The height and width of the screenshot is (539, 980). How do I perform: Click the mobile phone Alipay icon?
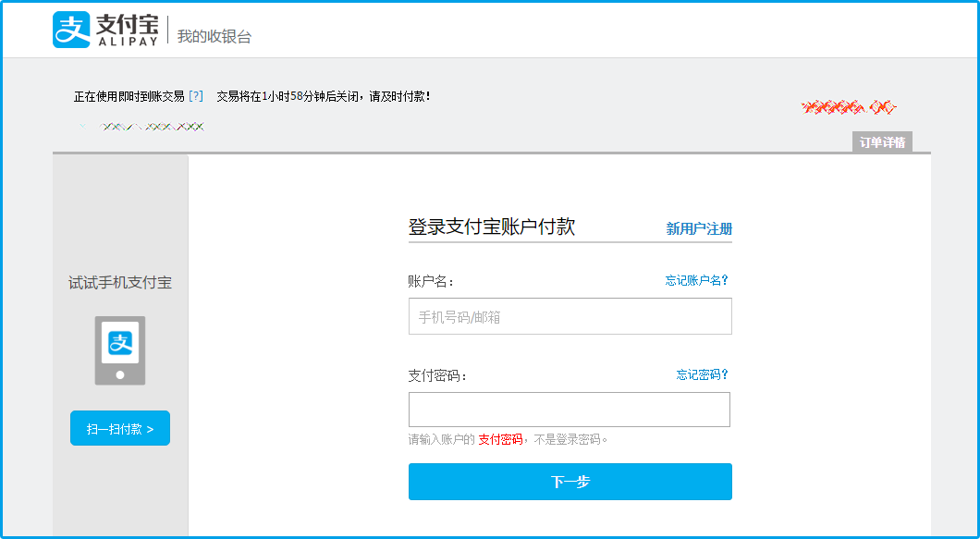[120, 349]
